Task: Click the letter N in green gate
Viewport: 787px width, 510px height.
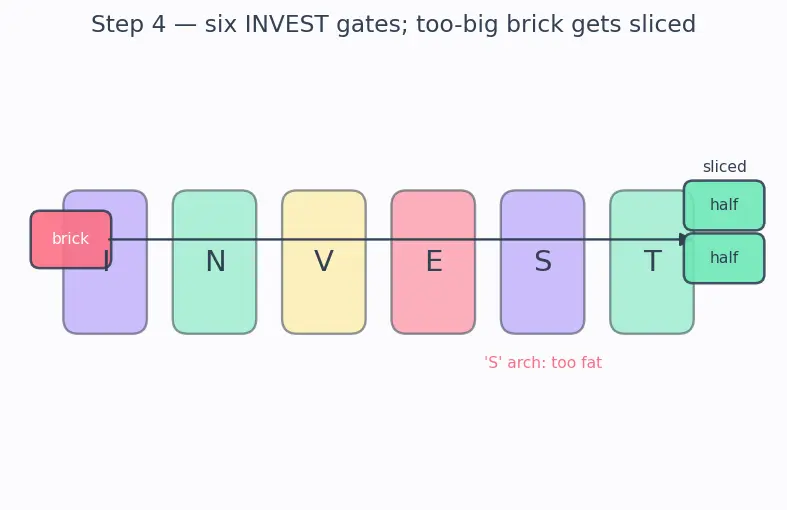Action: tap(216, 262)
